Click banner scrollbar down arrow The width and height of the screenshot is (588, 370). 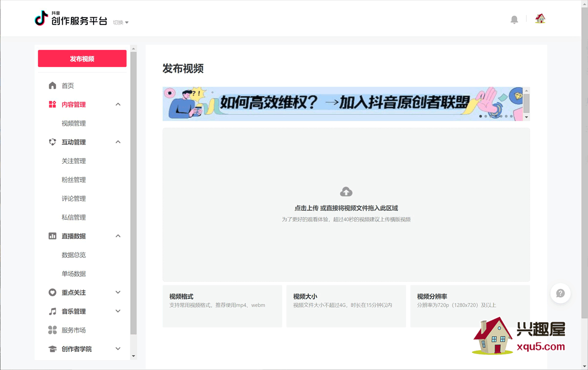(x=526, y=117)
